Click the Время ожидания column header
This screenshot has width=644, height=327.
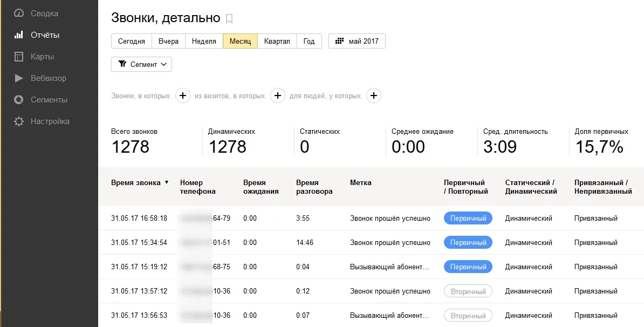pos(261,187)
